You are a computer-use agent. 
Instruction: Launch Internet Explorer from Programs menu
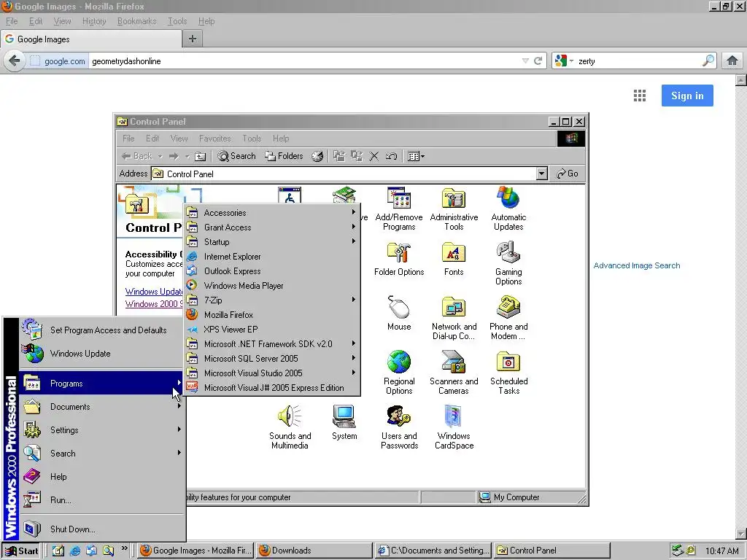[x=271, y=257]
